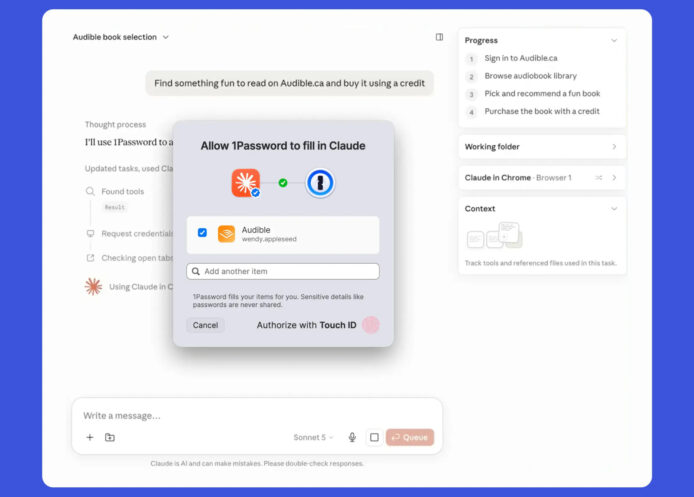694x497 pixels.
Task: Collapse the Progress panel chevron
Action: [614, 40]
